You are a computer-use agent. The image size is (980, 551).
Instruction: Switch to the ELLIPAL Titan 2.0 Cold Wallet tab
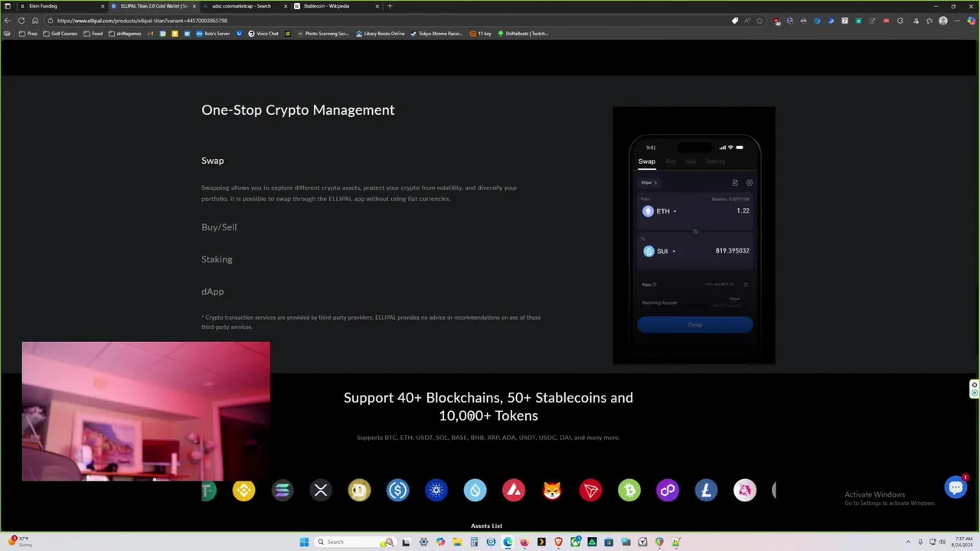point(153,6)
